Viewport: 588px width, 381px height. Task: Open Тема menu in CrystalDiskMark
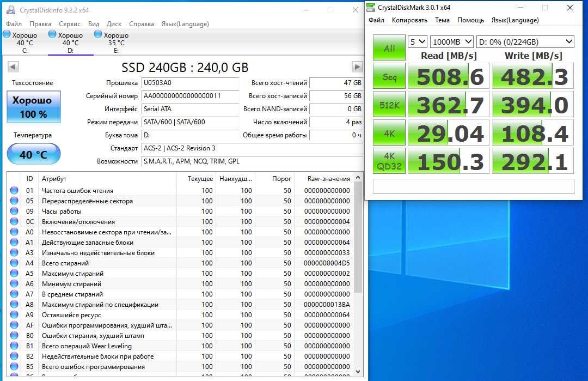[x=442, y=20]
